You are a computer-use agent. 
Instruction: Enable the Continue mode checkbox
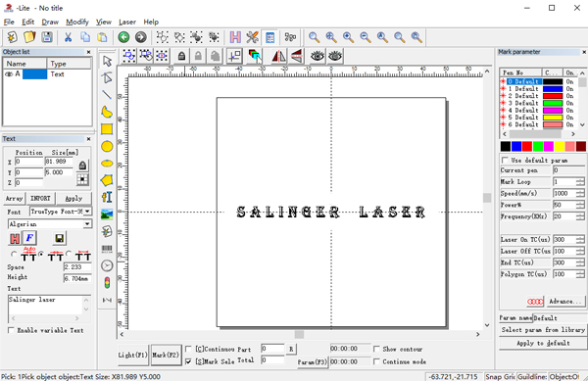point(376,361)
